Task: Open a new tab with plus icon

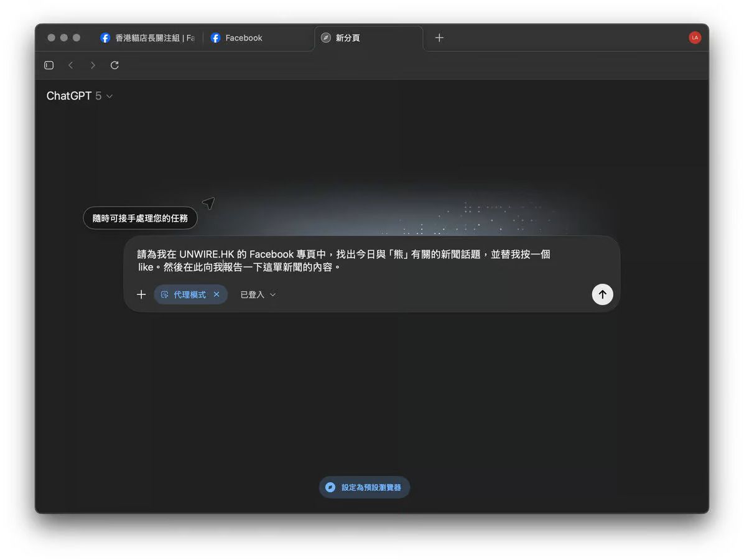Action: tap(439, 37)
